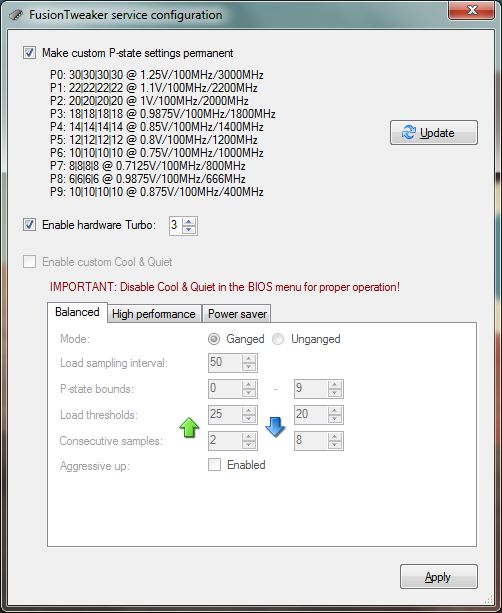Click the FusionTweaker title bar icon
This screenshot has width=502, height=613.
click(16, 15)
